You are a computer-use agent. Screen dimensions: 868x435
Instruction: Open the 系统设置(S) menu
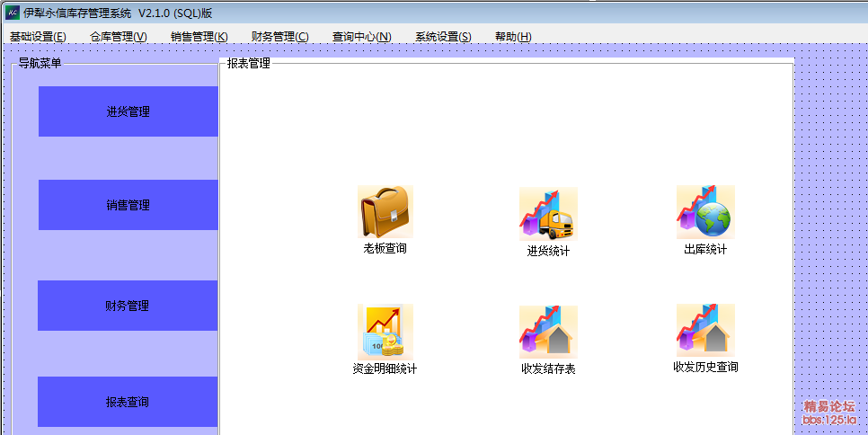pos(443,37)
